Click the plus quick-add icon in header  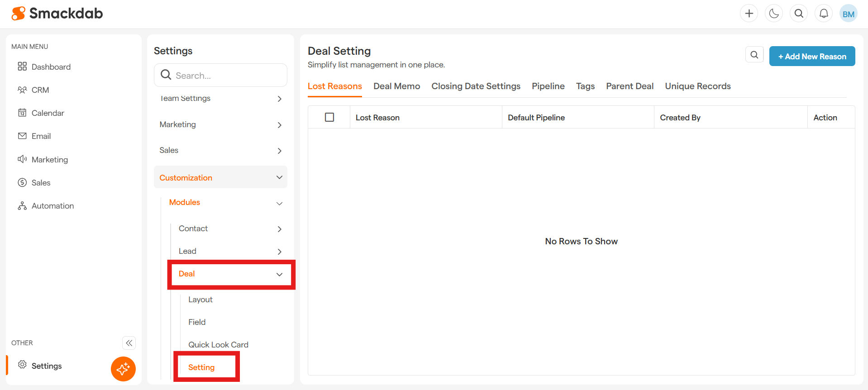pyautogui.click(x=749, y=14)
